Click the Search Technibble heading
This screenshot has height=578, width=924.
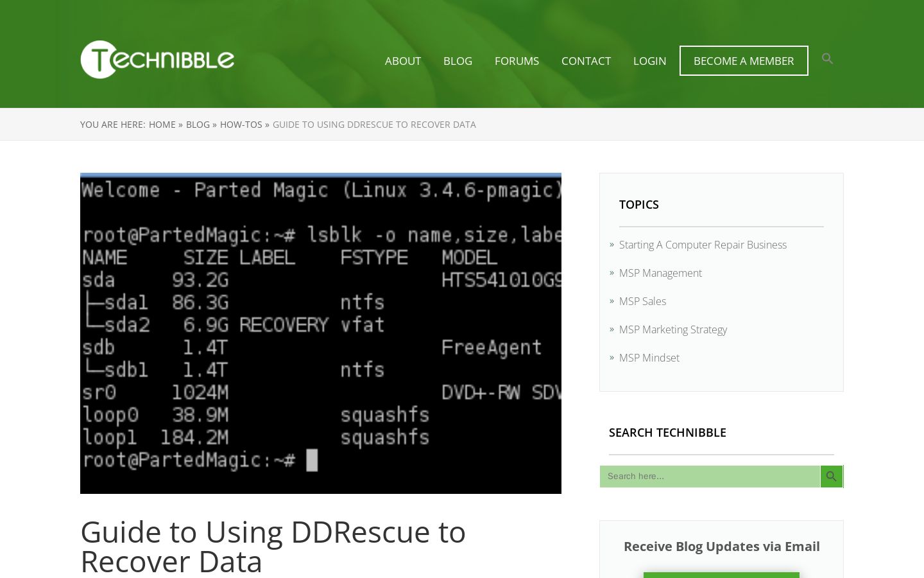click(667, 432)
